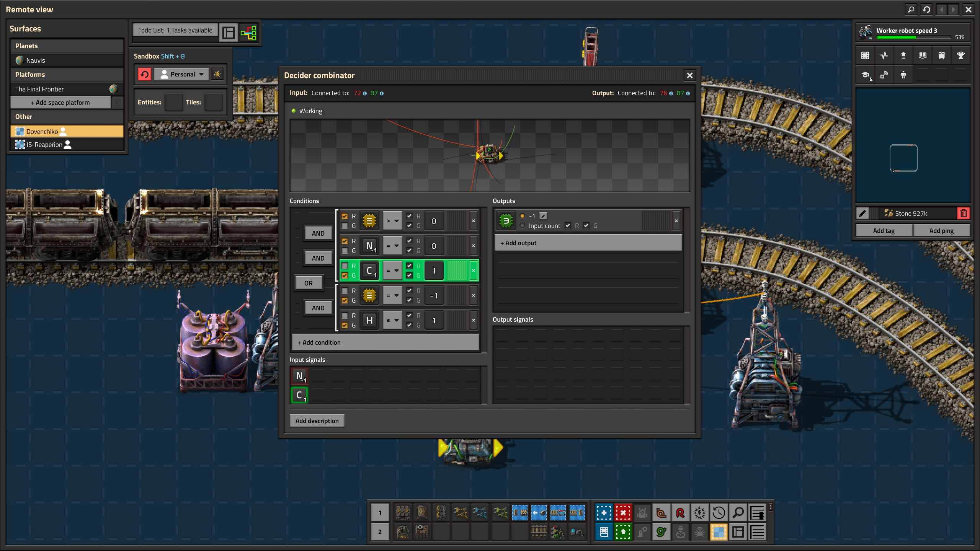Open logistic networks arrow icon
The image size is (980, 551).
click(903, 55)
